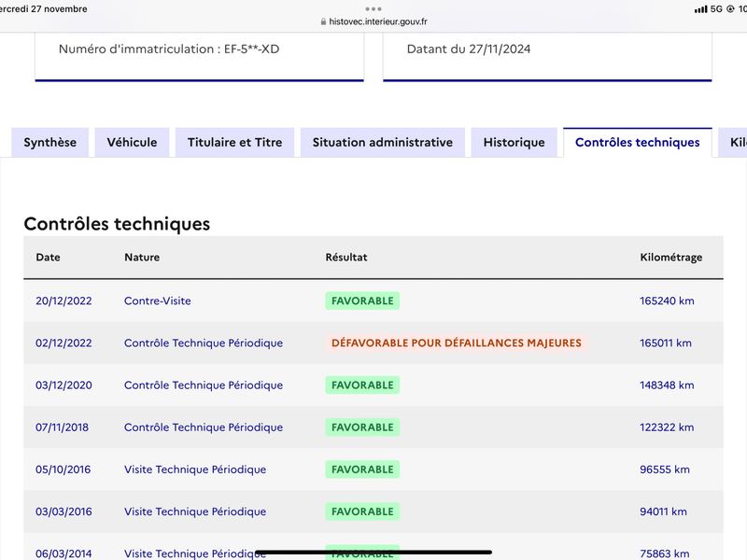Tap the histovec.interieur.gouv.fr address bar

(x=374, y=21)
